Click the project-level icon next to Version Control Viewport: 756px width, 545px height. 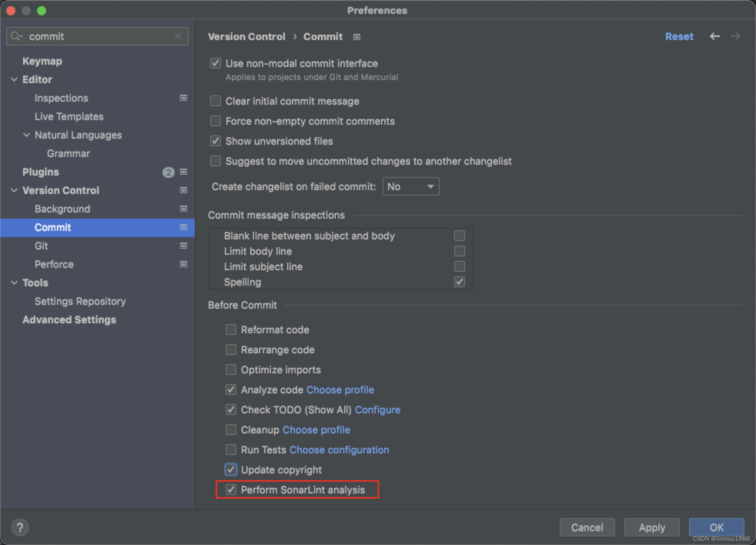pyautogui.click(x=184, y=190)
